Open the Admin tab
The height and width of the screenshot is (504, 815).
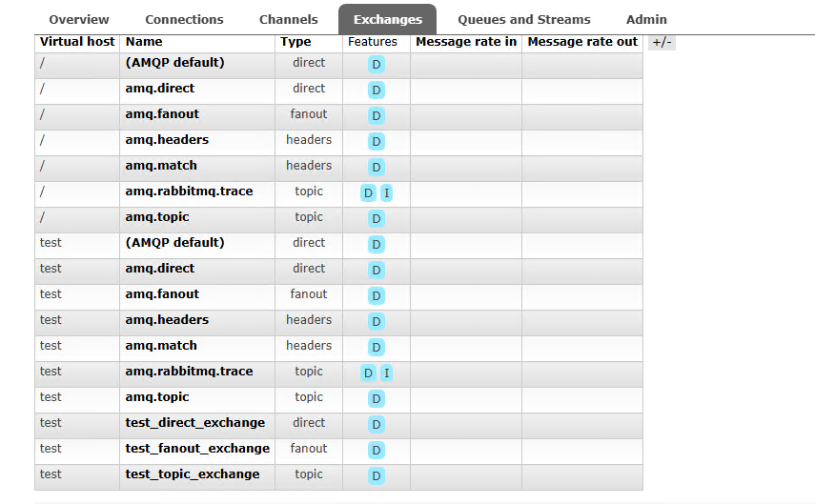click(646, 20)
